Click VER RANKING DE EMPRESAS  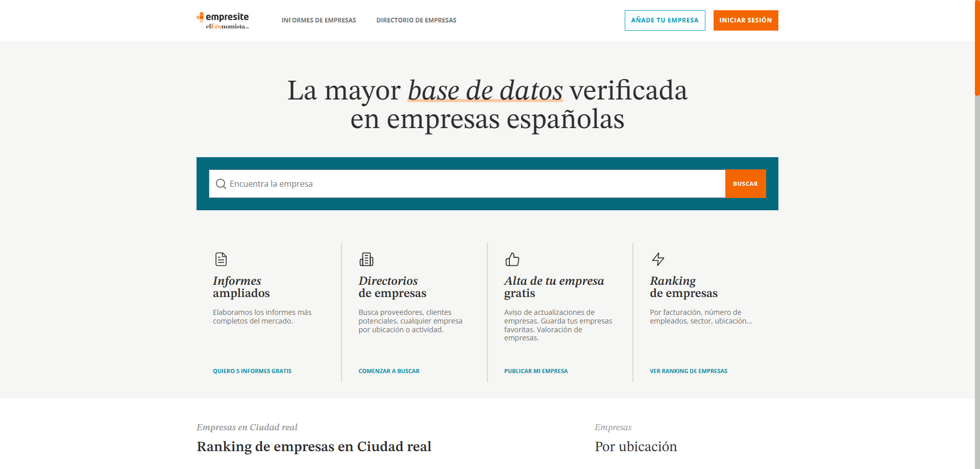(x=689, y=371)
